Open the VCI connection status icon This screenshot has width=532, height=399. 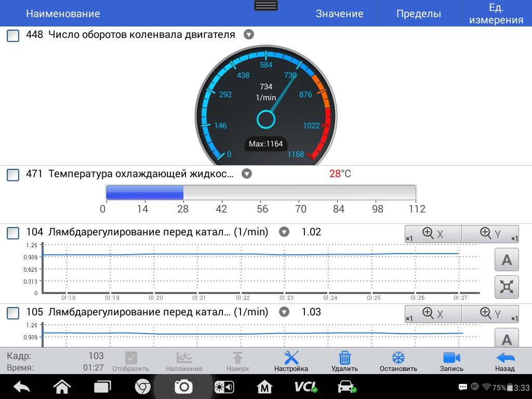305,387
